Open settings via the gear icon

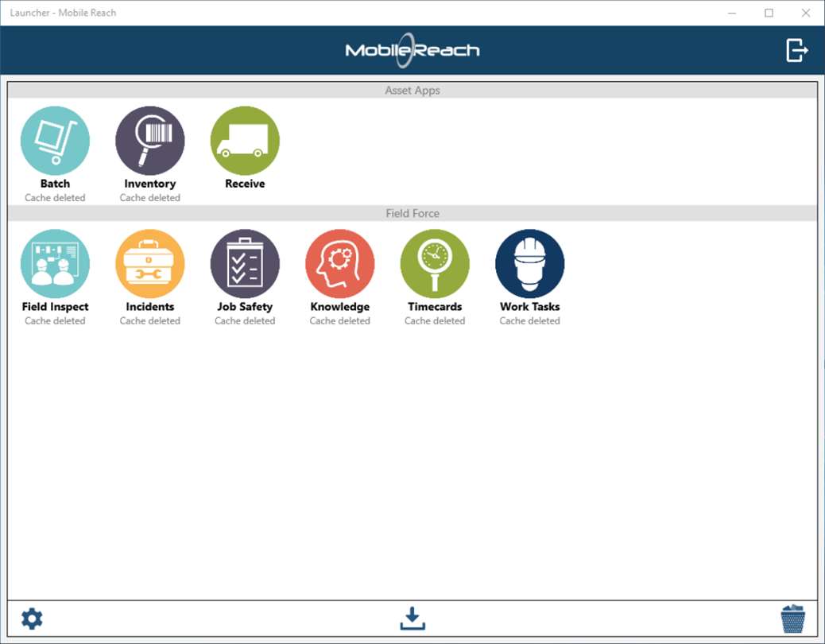tap(32, 619)
